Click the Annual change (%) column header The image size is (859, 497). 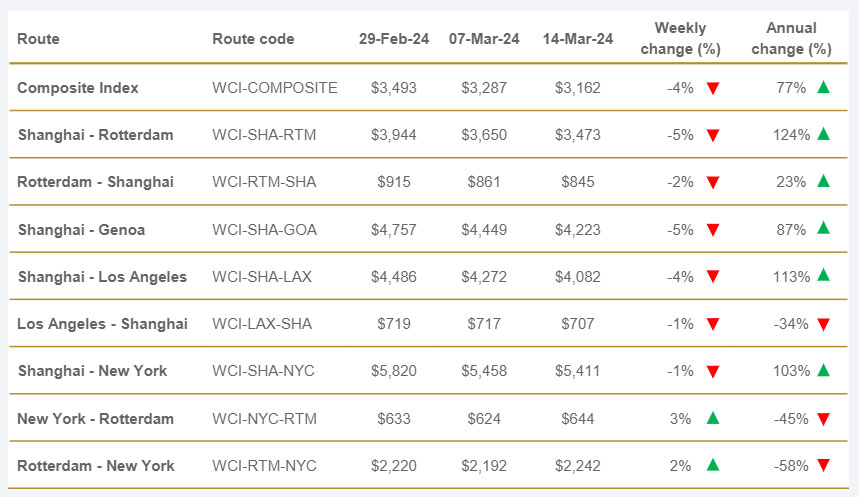point(791,38)
